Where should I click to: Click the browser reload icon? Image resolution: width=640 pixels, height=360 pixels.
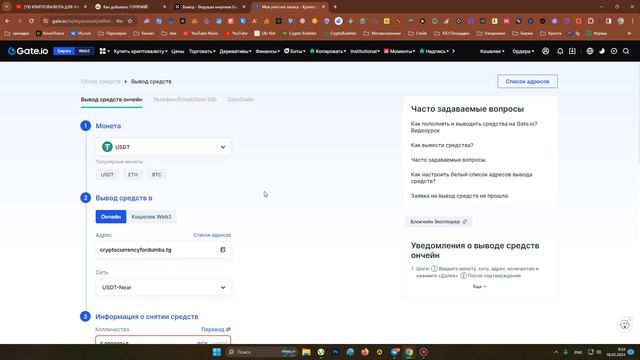pos(31,21)
